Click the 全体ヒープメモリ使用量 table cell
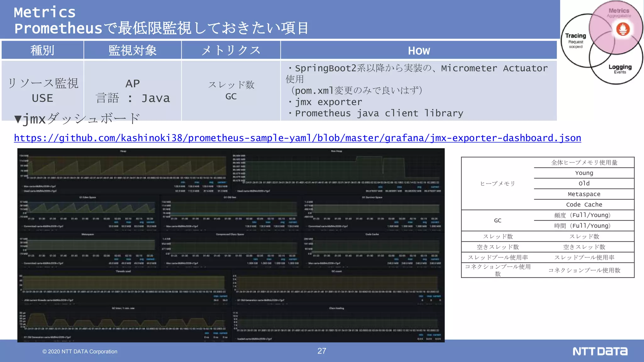 pyautogui.click(x=584, y=162)
